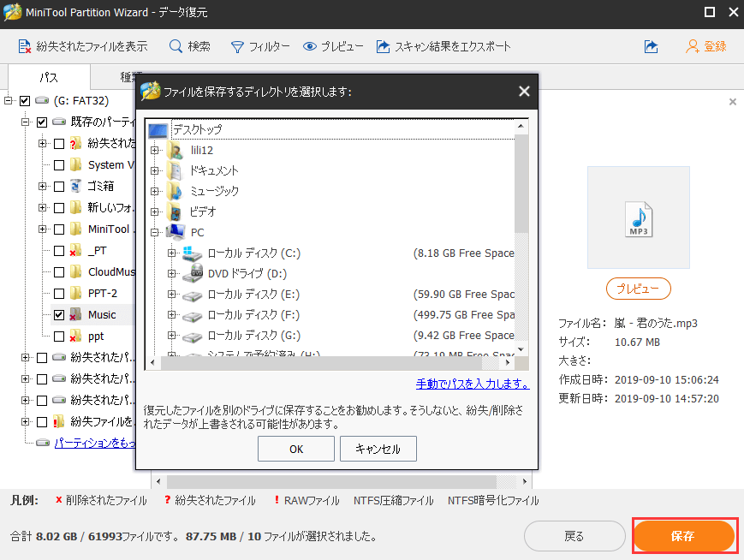Open the 検索 search tool

190,46
